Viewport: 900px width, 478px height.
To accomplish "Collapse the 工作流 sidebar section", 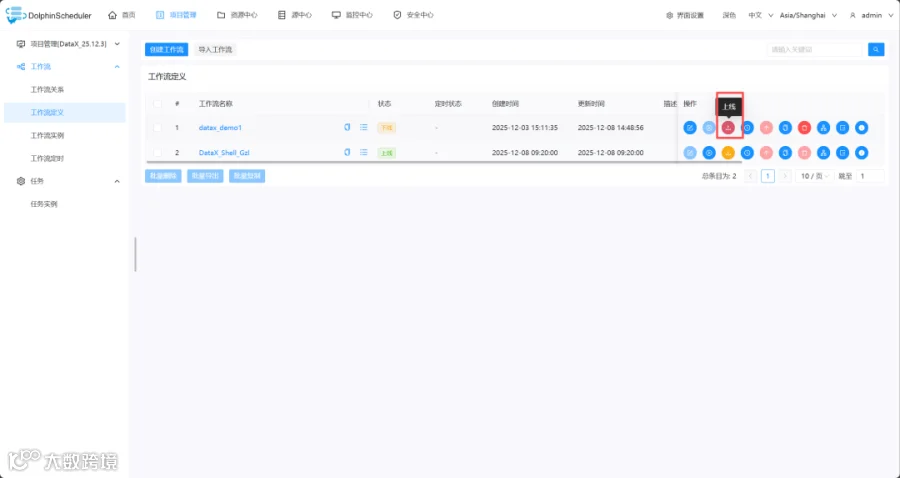I will [x=117, y=67].
